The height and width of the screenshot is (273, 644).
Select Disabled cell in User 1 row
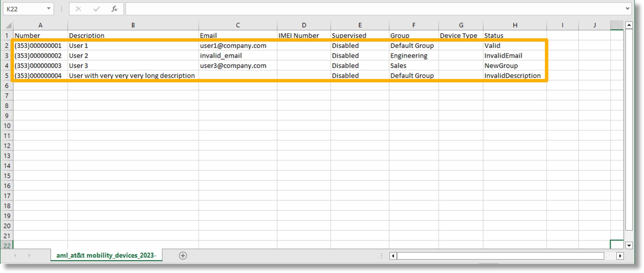(x=360, y=46)
